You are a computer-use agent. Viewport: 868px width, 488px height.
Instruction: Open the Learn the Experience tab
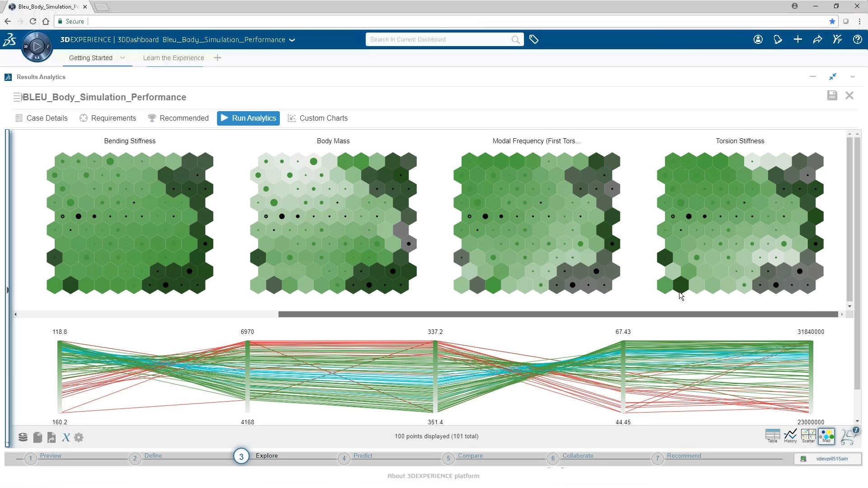point(174,58)
